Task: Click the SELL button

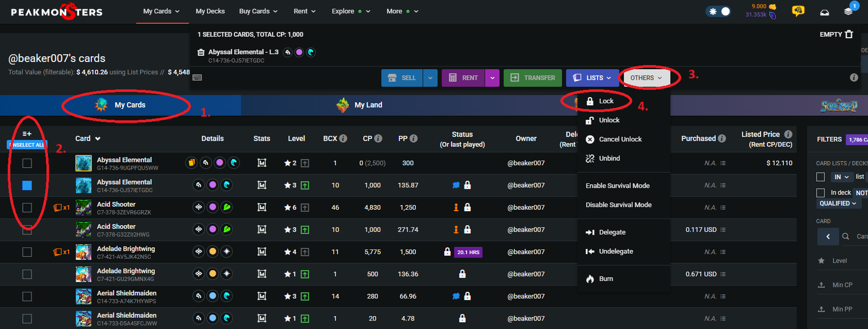Action: coord(402,78)
